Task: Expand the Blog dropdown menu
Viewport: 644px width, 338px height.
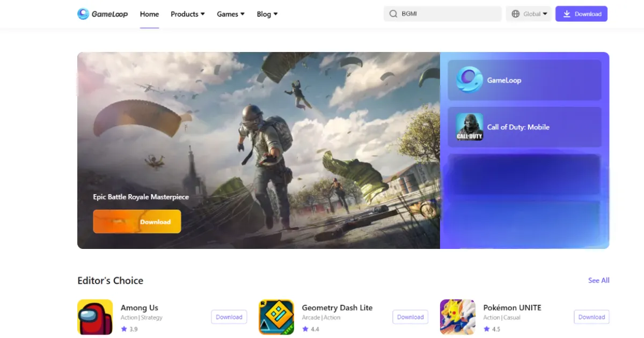Action: pyautogui.click(x=267, y=14)
